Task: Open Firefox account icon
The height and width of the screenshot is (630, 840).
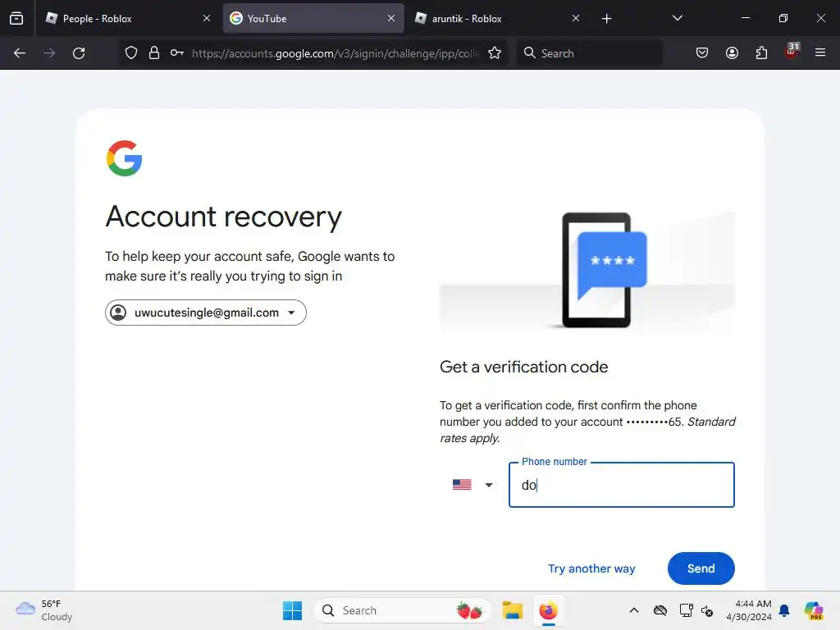Action: coord(732,52)
